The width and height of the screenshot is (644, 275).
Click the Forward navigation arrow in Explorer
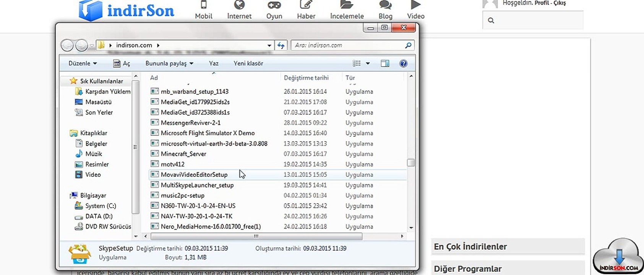click(x=81, y=45)
